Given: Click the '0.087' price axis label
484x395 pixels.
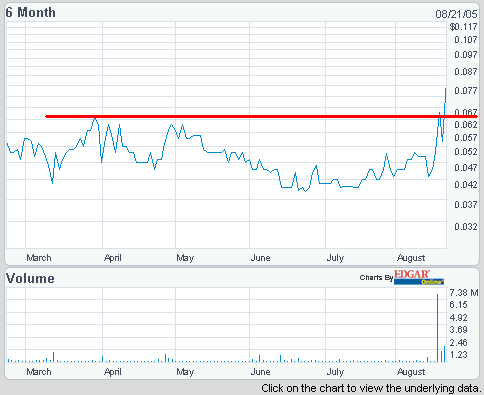Looking at the screenshot, I should 466,71.
